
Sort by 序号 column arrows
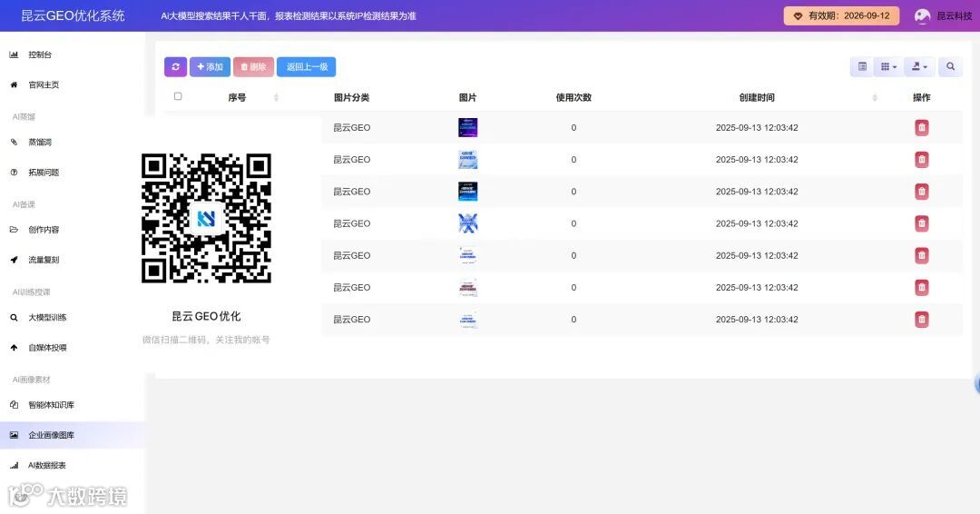(x=276, y=97)
